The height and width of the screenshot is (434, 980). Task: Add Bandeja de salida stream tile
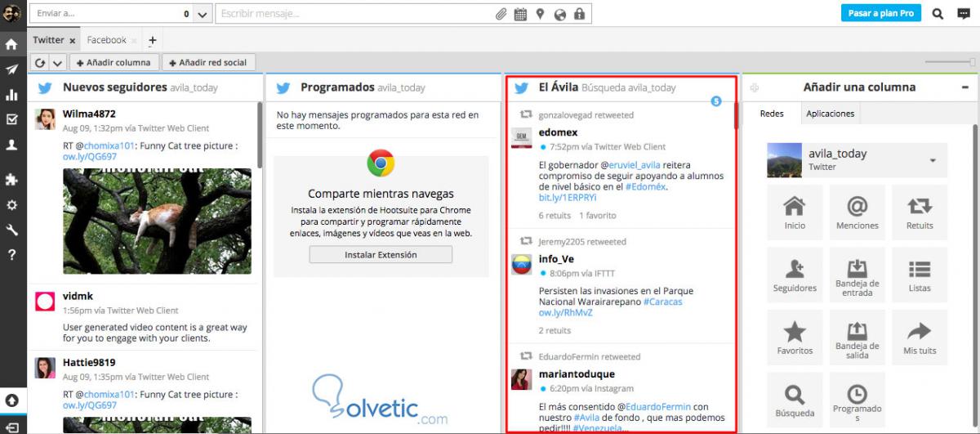pyautogui.click(x=857, y=338)
